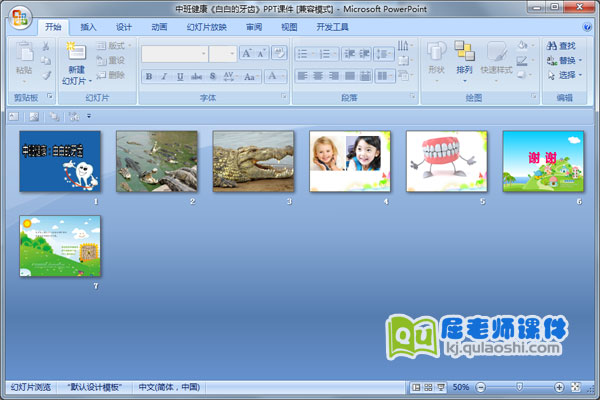
Task: Switch to the Design tab
Action: tap(124, 27)
